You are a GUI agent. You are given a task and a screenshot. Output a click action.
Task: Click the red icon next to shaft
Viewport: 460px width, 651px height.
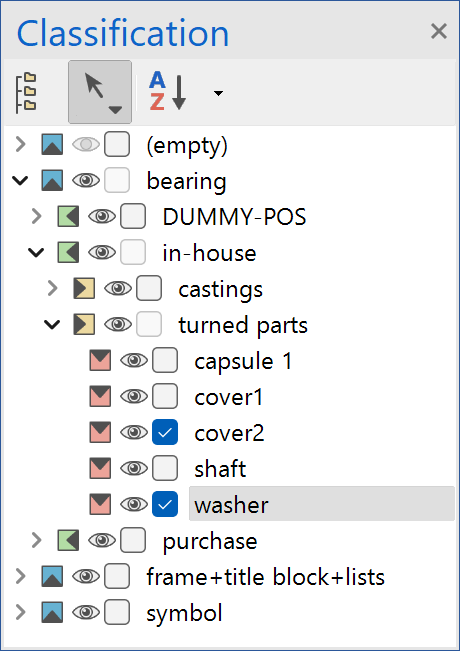(100, 468)
